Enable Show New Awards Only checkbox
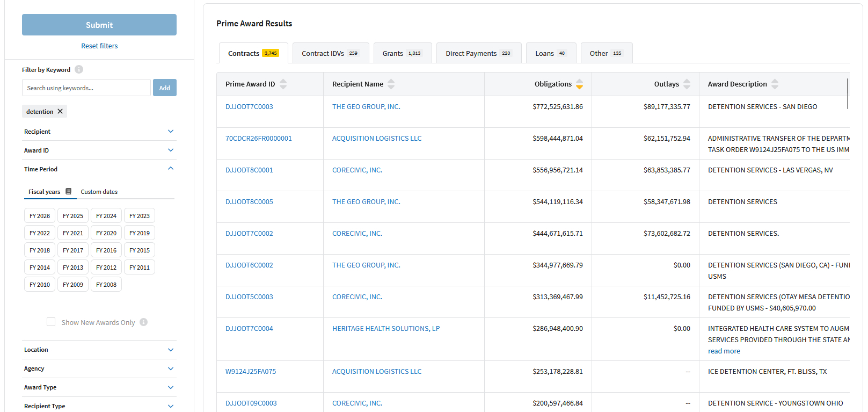The image size is (868, 412). [x=51, y=322]
